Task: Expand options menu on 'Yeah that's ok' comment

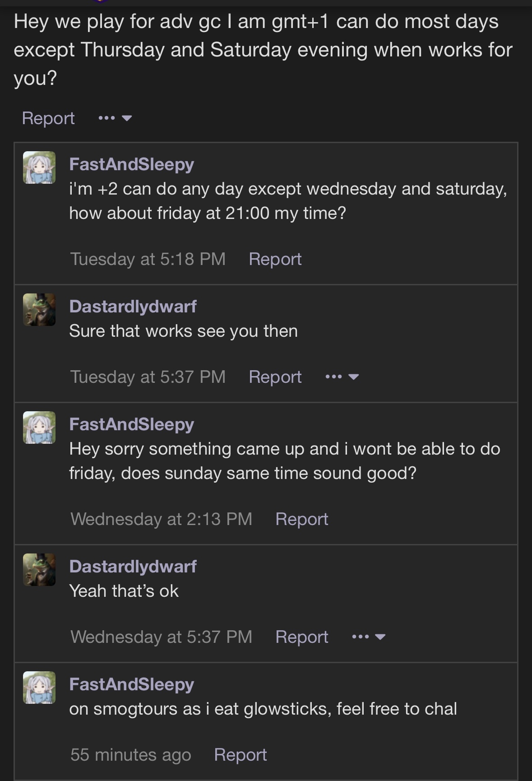Action: pyautogui.click(x=369, y=637)
